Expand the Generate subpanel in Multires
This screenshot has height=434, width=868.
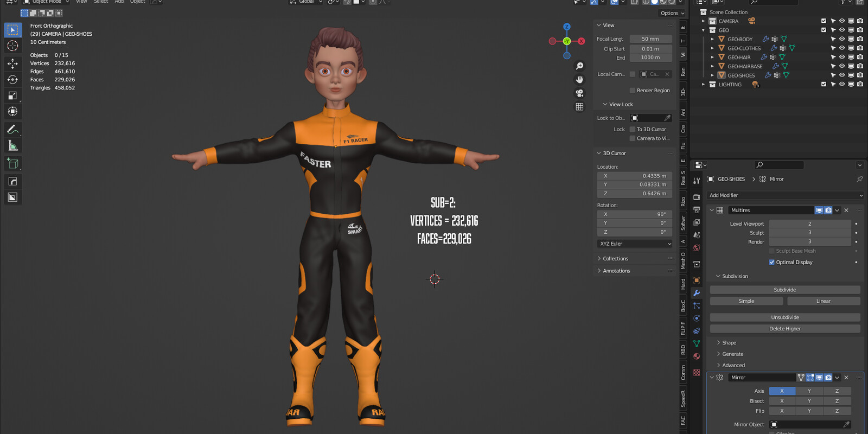pyautogui.click(x=732, y=354)
